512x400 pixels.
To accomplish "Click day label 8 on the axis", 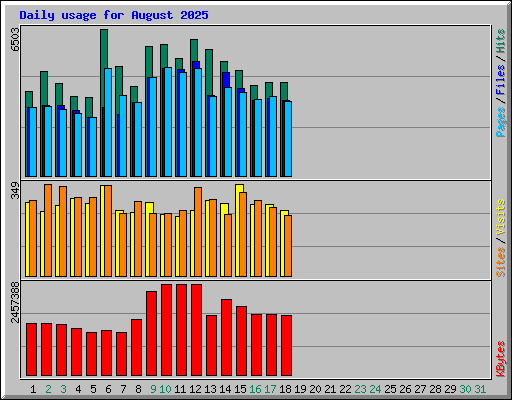I will (x=138, y=389).
